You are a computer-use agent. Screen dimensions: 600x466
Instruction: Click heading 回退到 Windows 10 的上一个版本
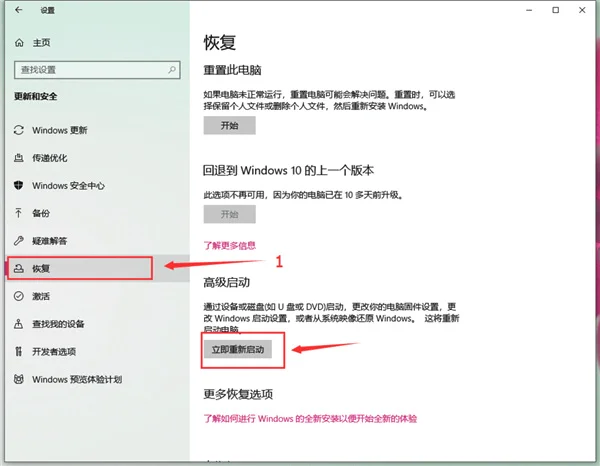288,170
